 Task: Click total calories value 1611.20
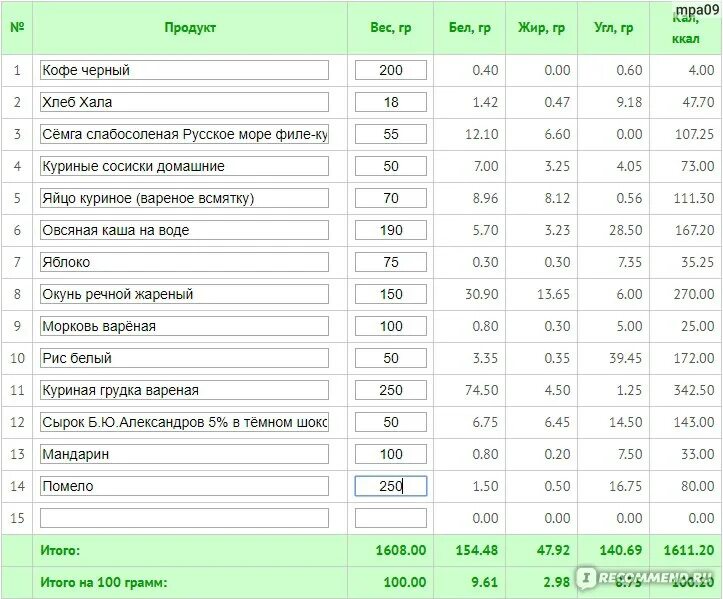click(x=689, y=550)
